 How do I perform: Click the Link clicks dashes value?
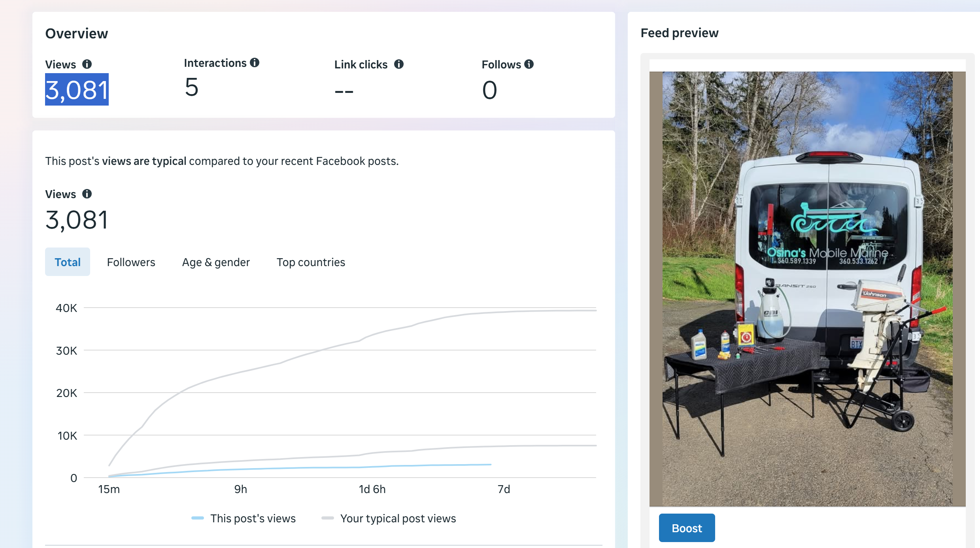[x=344, y=92]
